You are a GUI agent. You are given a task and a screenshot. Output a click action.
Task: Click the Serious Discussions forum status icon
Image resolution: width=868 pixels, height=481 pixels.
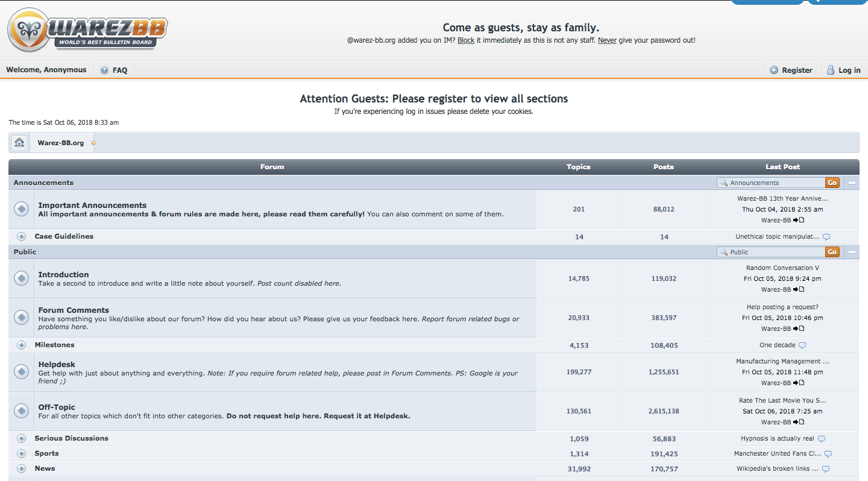(22, 439)
